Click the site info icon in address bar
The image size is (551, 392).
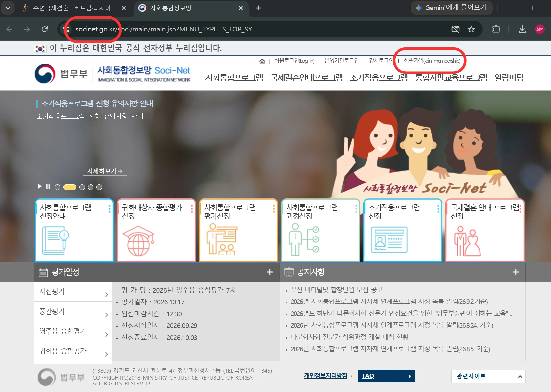(66, 29)
